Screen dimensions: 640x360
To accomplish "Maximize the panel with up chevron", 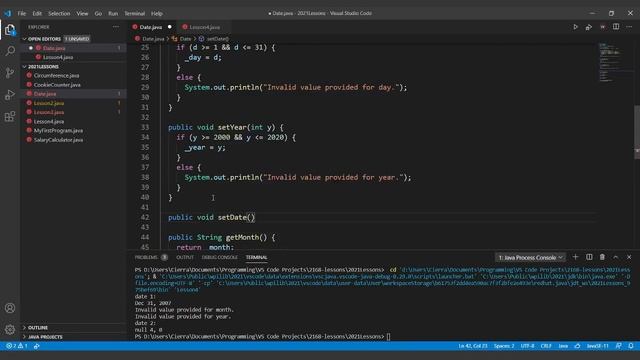I will pos(616,257).
